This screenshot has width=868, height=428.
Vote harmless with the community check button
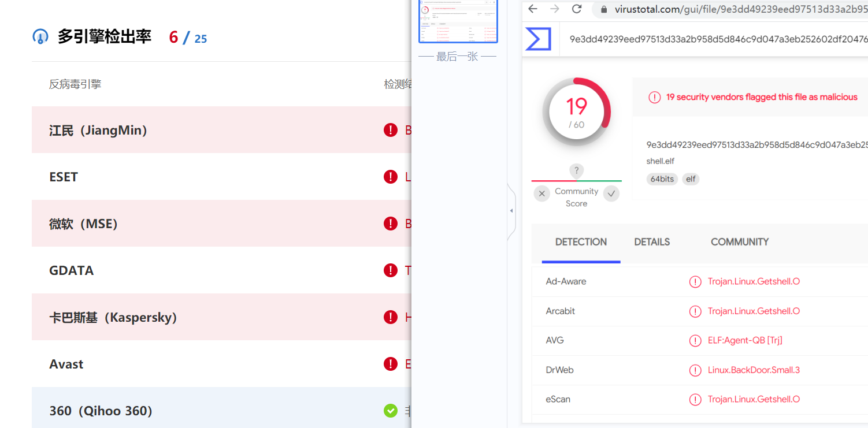611,193
